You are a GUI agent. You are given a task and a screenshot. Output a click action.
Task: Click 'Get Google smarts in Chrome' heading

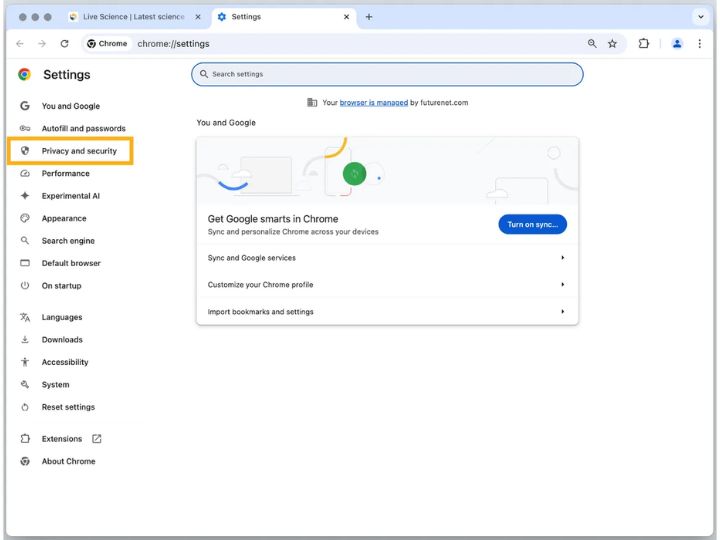[x=273, y=219]
